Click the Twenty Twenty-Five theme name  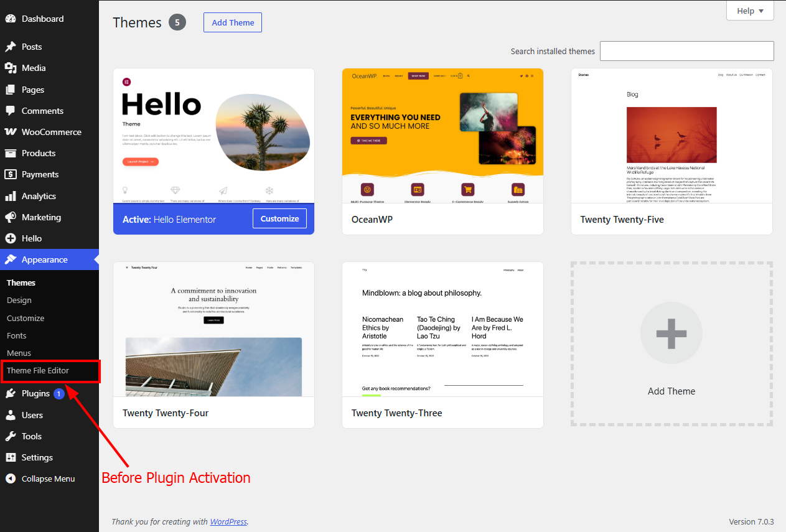click(622, 220)
